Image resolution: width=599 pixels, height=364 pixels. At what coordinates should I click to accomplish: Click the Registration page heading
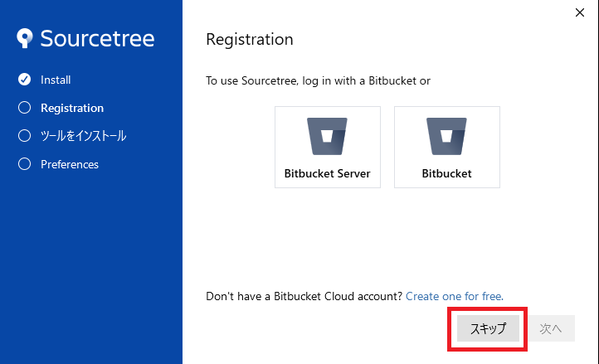(250, 39)
